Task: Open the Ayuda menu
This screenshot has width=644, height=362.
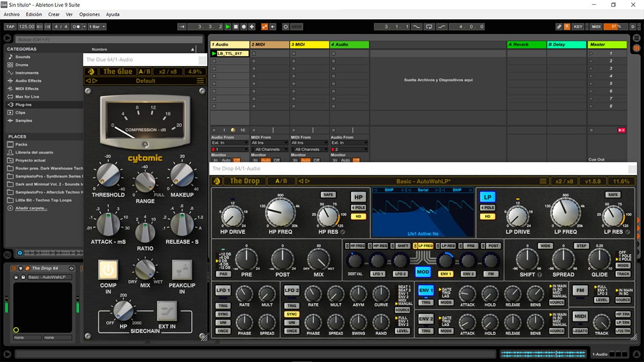Action: tap(113, 14)
